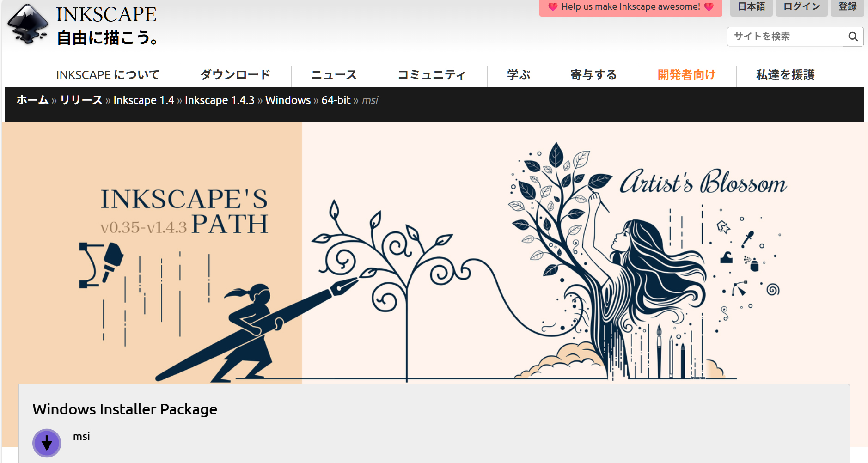
Task: Select the 学ぶ menu item
Action: tap(519, 75)
